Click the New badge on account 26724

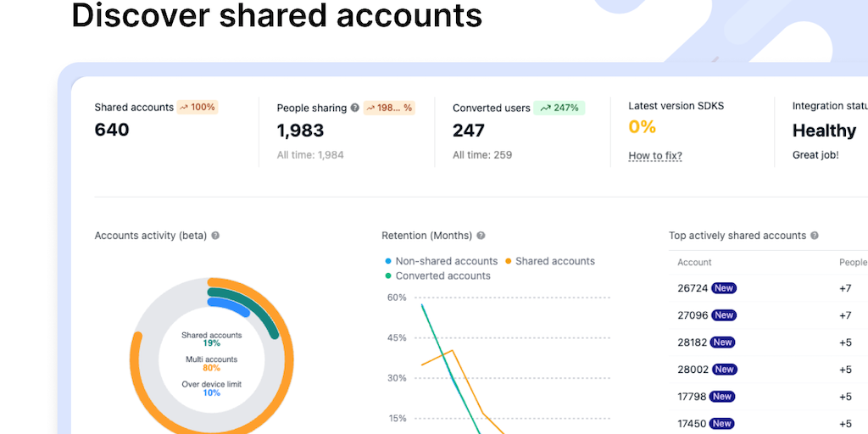724,288
